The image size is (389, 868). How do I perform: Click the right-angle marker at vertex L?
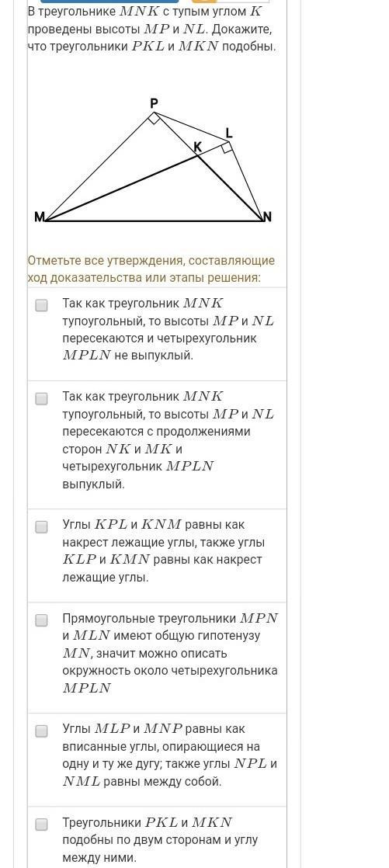tap(226, 148)
